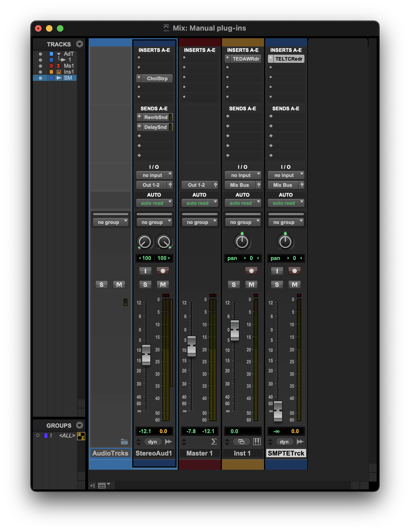The width and height of the screenshot is (410, 532).
Task: Click the Inst 1 piano keyboard icon
Action: click(257, 442)
